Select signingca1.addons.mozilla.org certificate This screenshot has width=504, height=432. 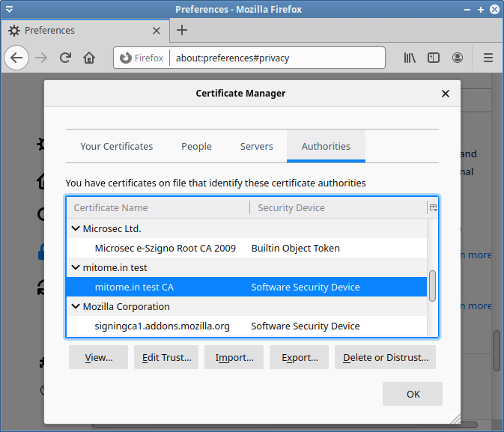click(246, 326)
